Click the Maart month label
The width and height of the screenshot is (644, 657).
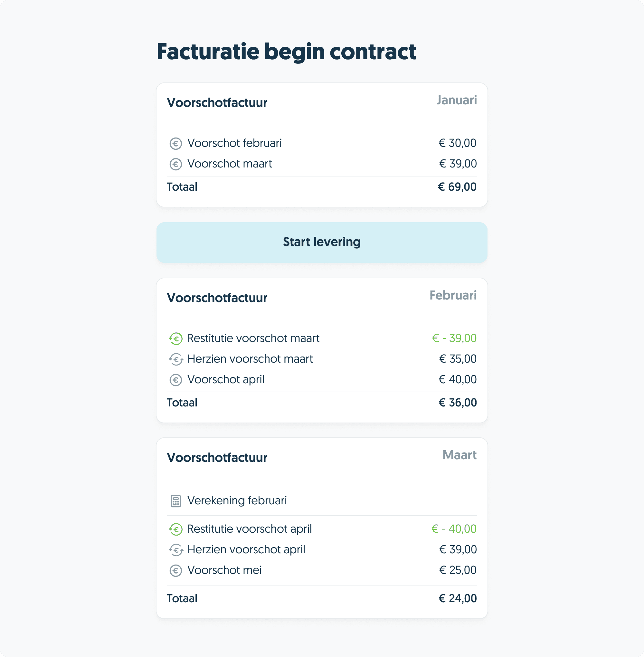459,455
